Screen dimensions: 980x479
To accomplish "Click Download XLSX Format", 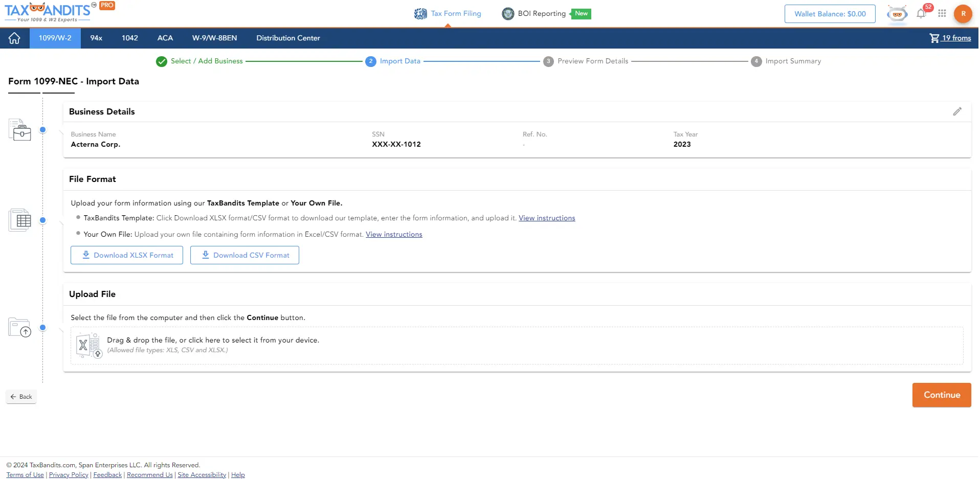I will tap(126, 255).
